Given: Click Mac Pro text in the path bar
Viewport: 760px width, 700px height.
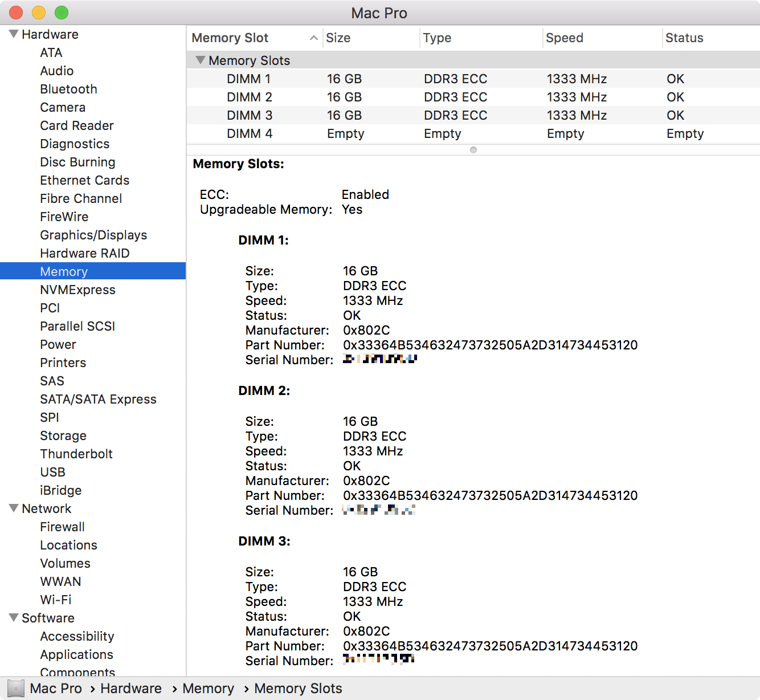Looking at the screenshot, I should tap(56, 688).
